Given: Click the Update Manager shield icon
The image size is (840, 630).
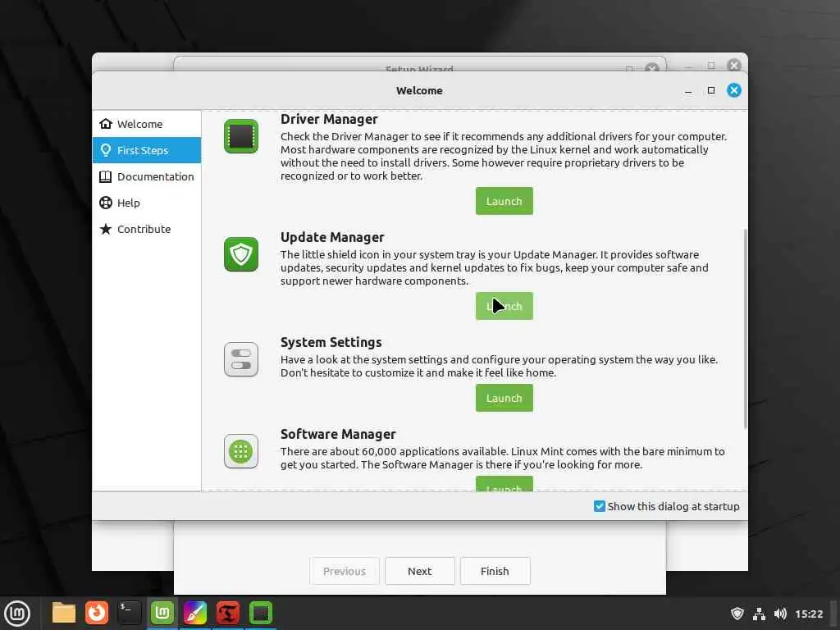Looking at the screenshot, I should (241, 254).
